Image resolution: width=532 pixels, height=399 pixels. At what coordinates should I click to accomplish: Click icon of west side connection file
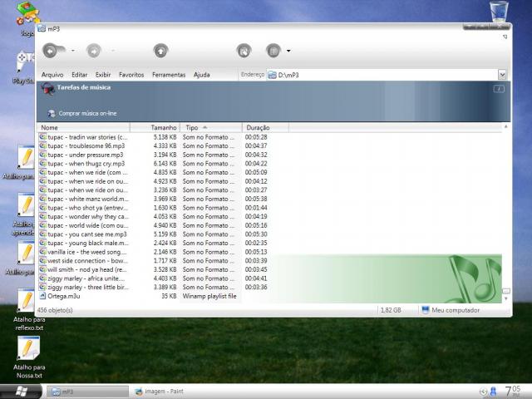pyautogui.click(x=42, y=260)
